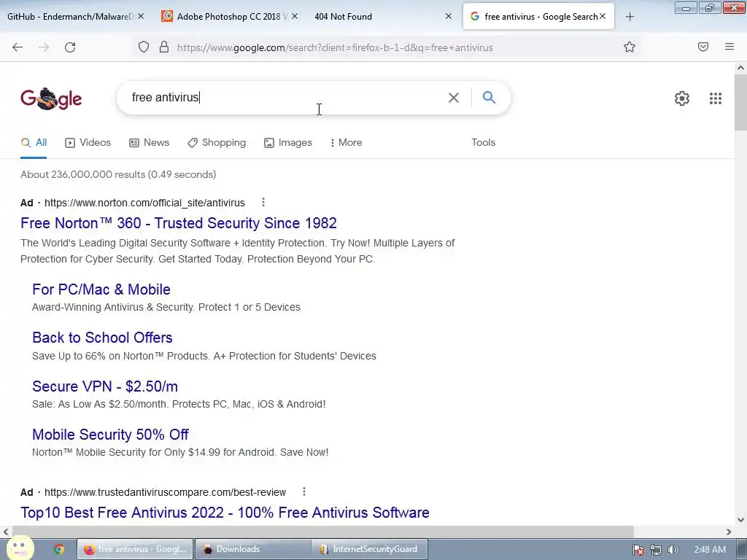
Task: Open Secure VPN $2.50/m link
Action: 105,386
